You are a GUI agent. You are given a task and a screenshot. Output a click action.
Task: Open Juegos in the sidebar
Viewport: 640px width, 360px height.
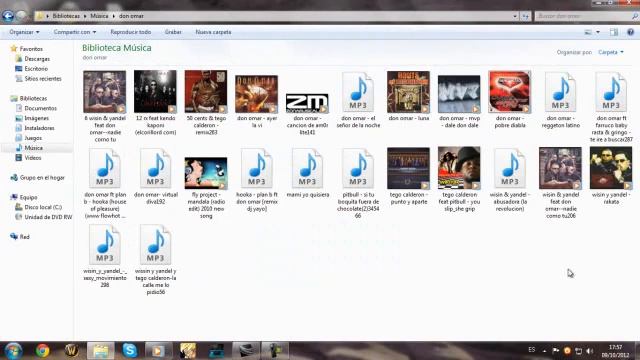click(33, 138)
